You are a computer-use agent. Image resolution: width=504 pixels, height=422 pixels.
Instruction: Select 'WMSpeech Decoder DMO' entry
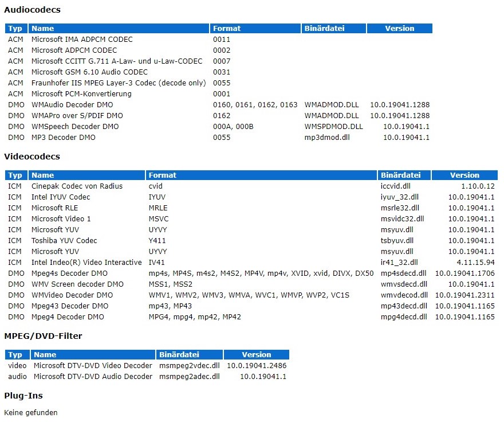point(75,127)
